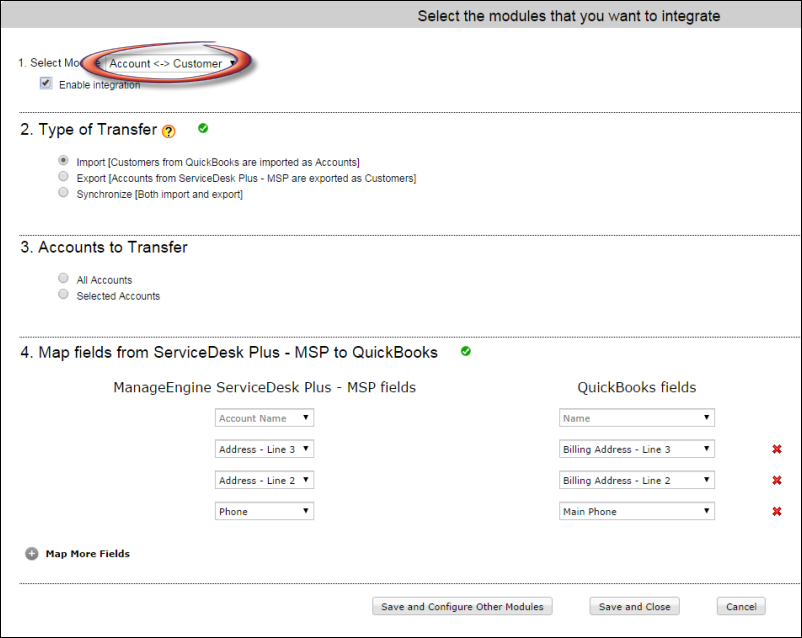Image resolution: width=802 pixels, height=638 pixels.
Task: Open the Account Name field dropdown
Action: tap(264, 418)
